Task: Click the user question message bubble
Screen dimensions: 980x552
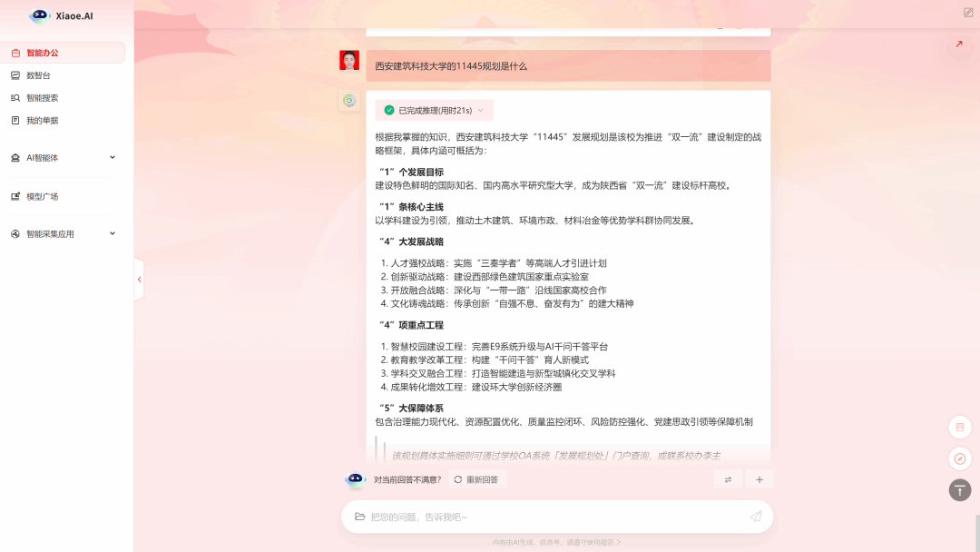Action: 568,65
